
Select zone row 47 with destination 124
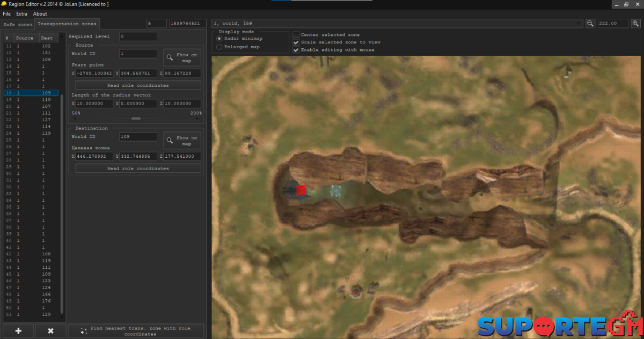click(x=31, y=288)
